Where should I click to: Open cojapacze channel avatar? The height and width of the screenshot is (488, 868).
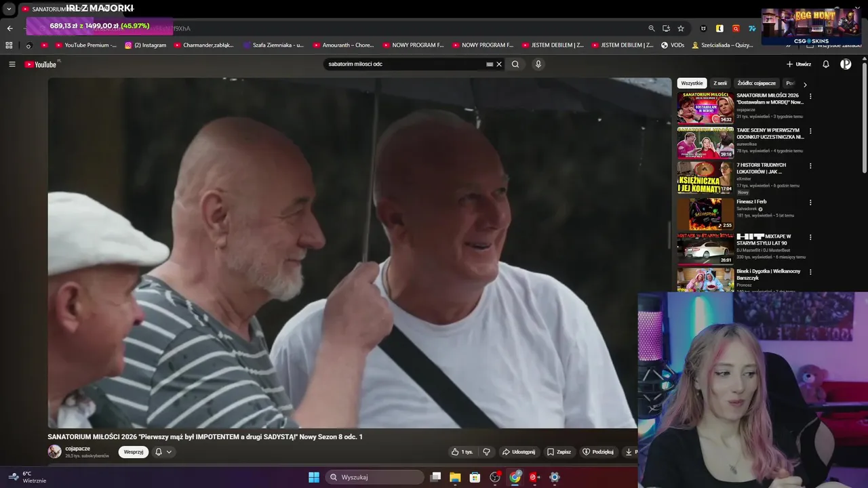[54, 451]
